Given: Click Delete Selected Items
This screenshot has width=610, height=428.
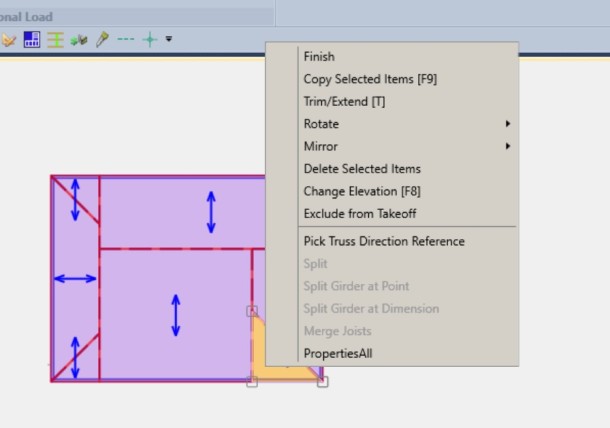Looking at the screenshot, I should tap(361, 169).
